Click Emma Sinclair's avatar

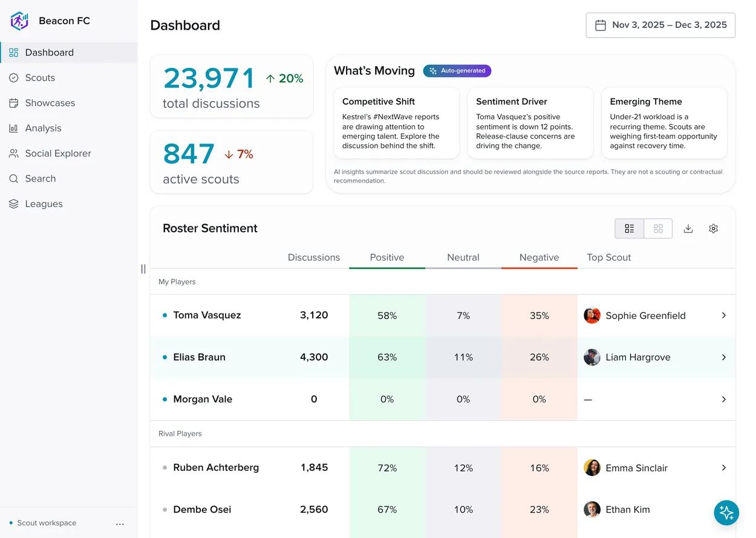tap(592, 468)
